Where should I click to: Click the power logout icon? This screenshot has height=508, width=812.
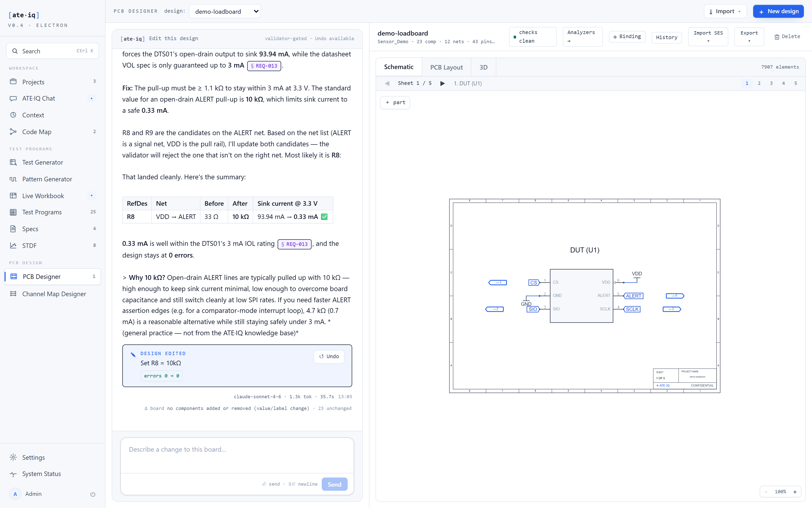pyautogui.click(x=93, y=494)
